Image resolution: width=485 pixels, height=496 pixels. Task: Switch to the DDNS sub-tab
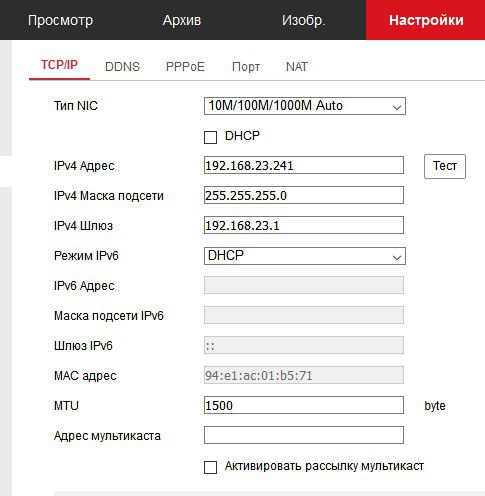tap(122, 67)
